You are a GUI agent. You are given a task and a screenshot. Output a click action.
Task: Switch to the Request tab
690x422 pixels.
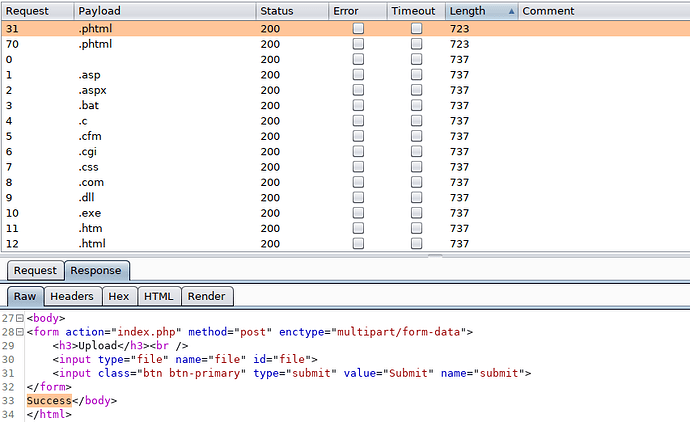[x=35, y=271]
